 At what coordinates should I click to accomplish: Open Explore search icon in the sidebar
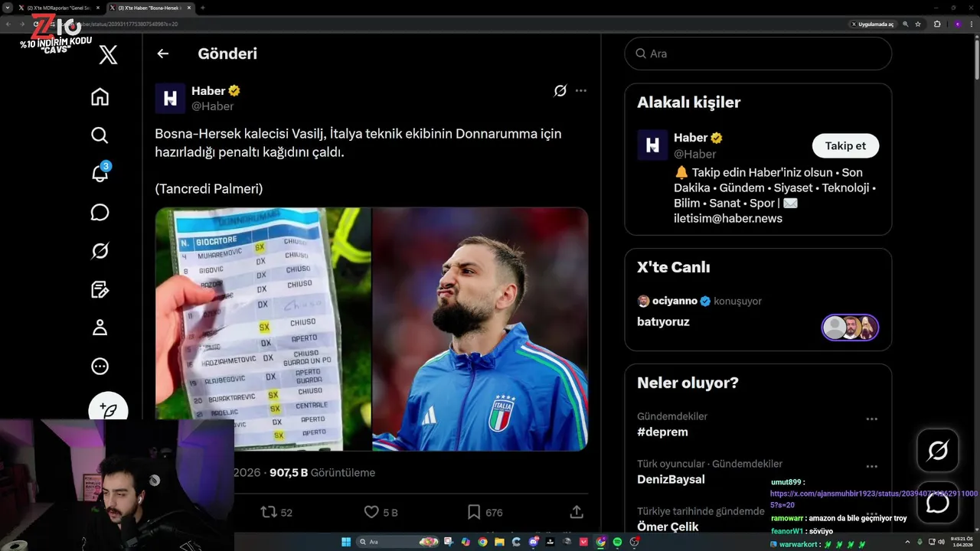point(100,135)
